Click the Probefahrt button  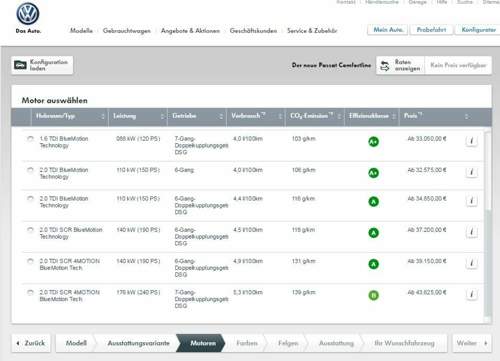(431, 30)
